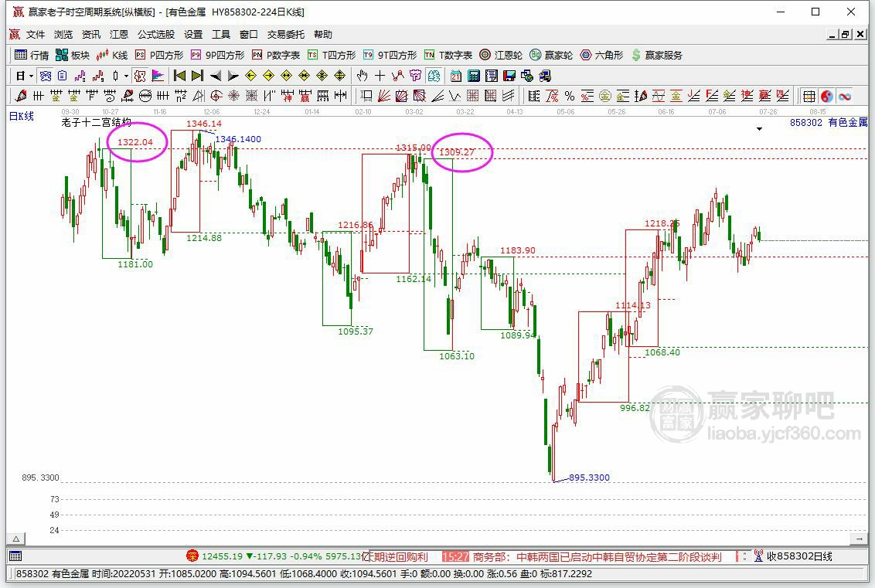
Task: Click the scroll button at chart bottom-right
Action: [859, 539]
